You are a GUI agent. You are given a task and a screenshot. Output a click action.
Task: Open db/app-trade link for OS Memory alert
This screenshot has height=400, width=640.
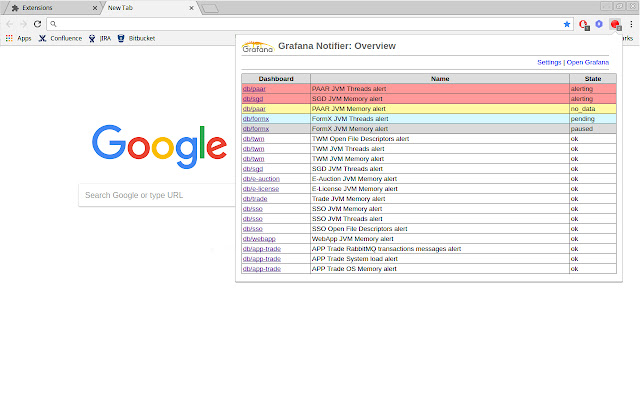(x=262, y=269)
